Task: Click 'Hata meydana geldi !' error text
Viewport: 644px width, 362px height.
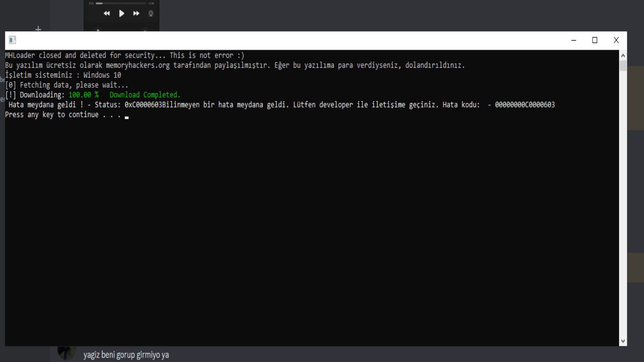Action: tap(46, 105)
